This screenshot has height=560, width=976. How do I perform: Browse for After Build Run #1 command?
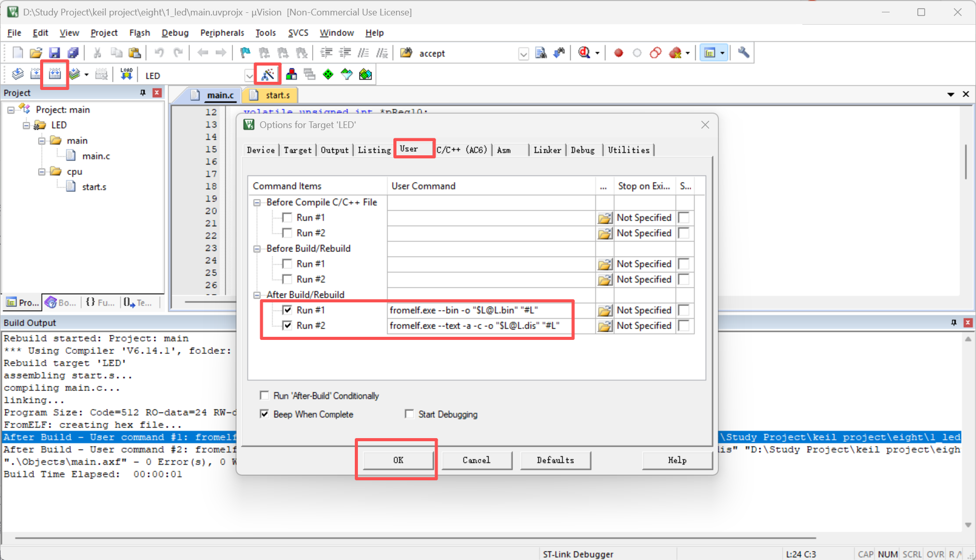pyautogui.click(x=605, y=311)
